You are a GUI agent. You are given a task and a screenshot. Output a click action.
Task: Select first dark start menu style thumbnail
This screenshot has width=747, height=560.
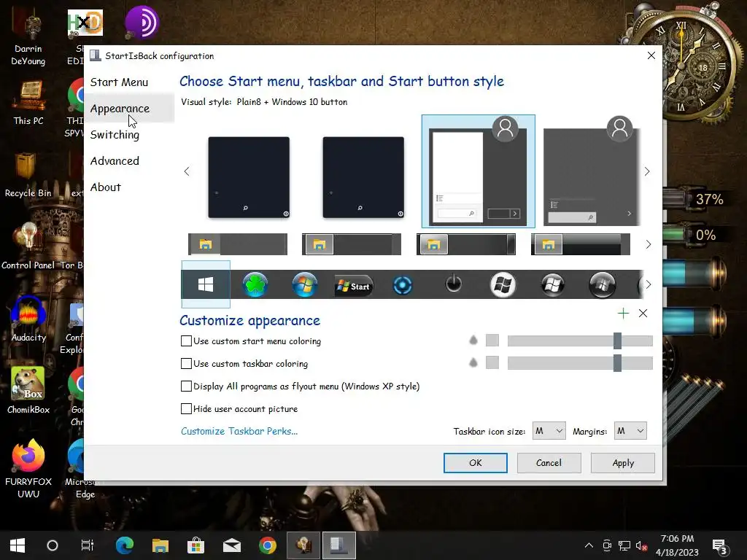coord(249,178)
